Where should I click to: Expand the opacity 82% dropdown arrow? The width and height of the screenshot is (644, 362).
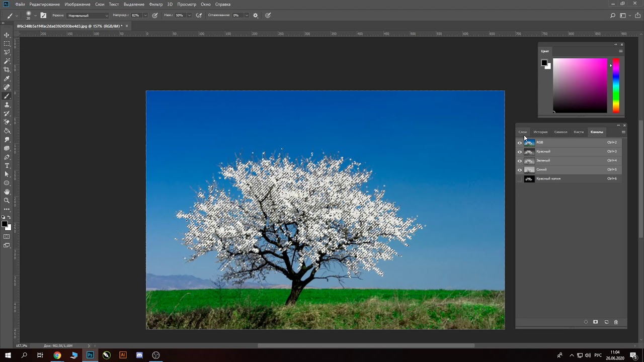click(145, 15)
